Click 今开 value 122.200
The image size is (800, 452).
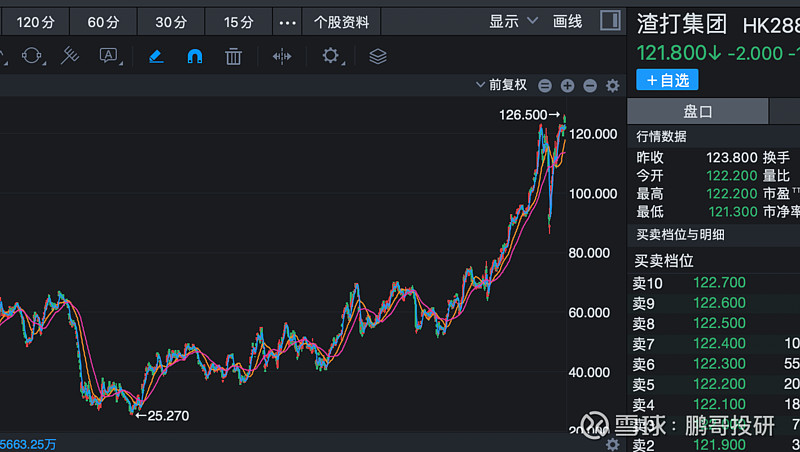(732, 175)
